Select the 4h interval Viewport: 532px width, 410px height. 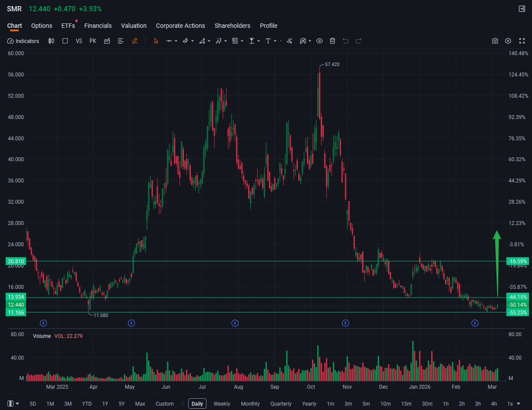pyautogui.click(x=494, y=404)
